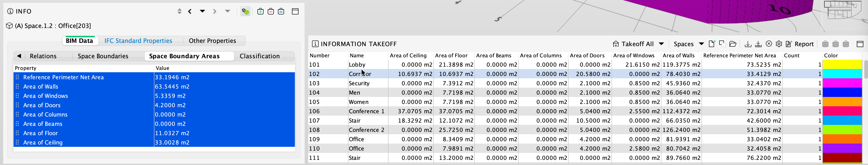Click the first download arrow export icon

click(748, 44)
